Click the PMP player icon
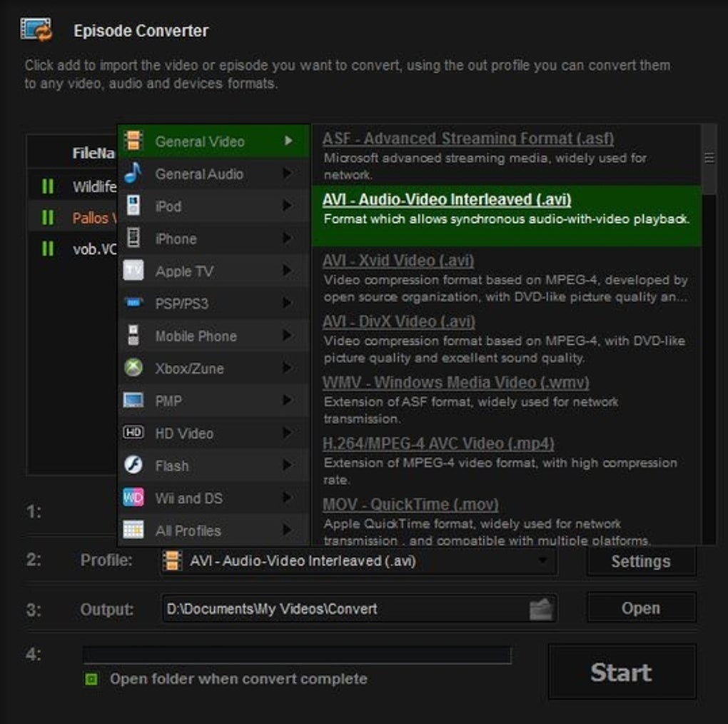Image resolution: width=728 pixels, height=724 pixels. pyautogui.click(x=133, y=401)
